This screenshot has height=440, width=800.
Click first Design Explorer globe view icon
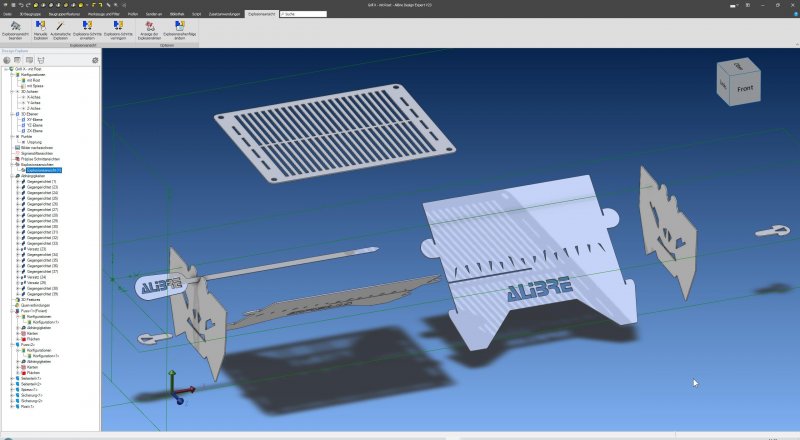7,60
